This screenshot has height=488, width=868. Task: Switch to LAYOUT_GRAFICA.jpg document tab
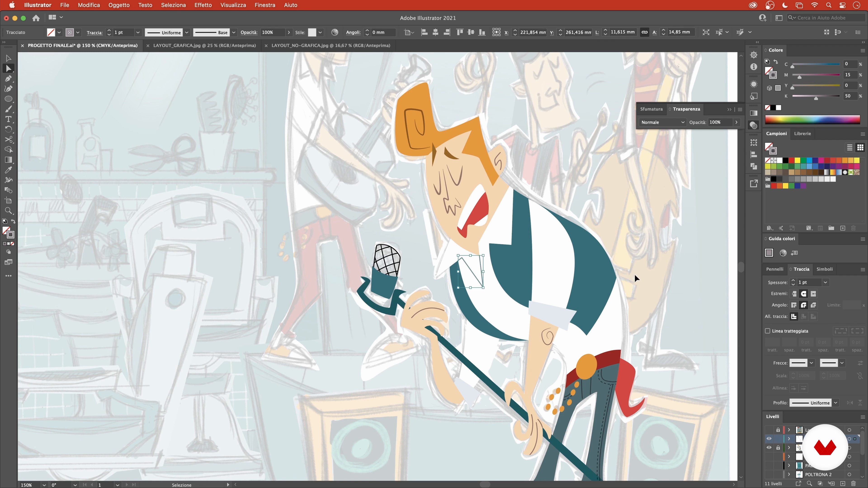point(204,45)
